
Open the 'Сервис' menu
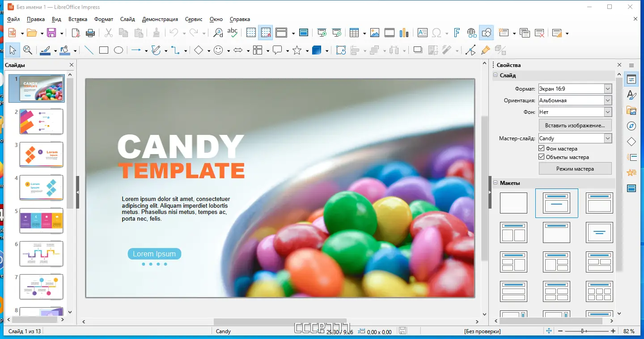pos(194,19)
